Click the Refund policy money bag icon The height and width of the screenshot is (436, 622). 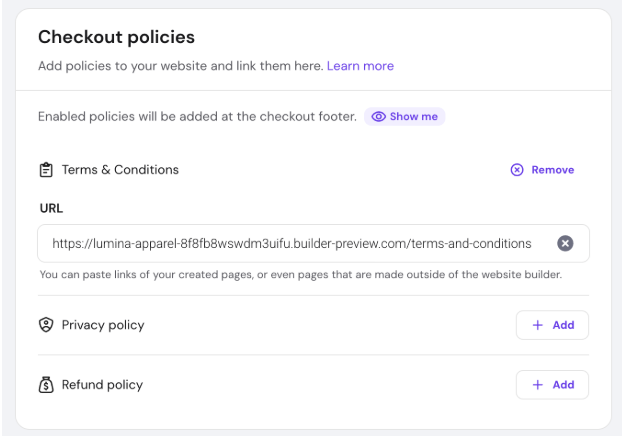pos(46,385)
